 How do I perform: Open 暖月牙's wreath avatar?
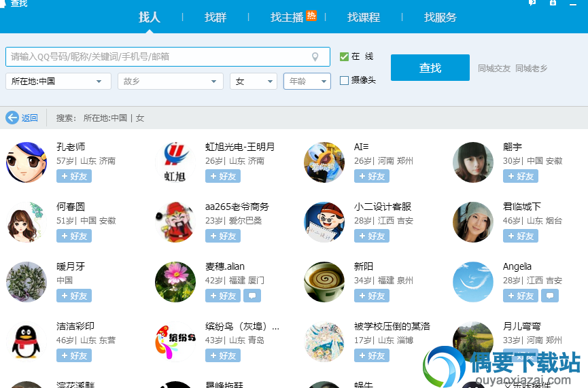click(27, 282)
